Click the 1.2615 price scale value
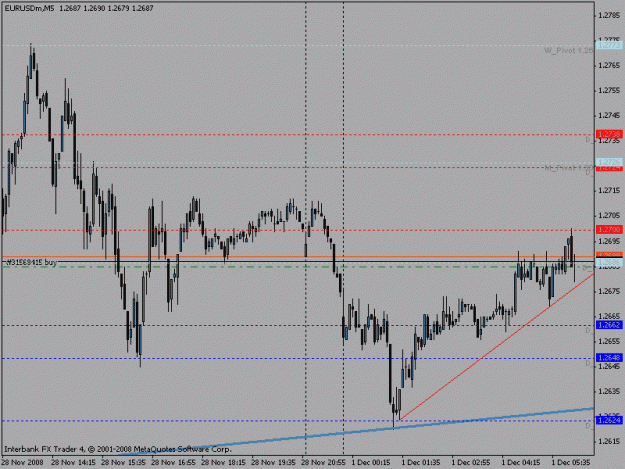 pos(609,441)
